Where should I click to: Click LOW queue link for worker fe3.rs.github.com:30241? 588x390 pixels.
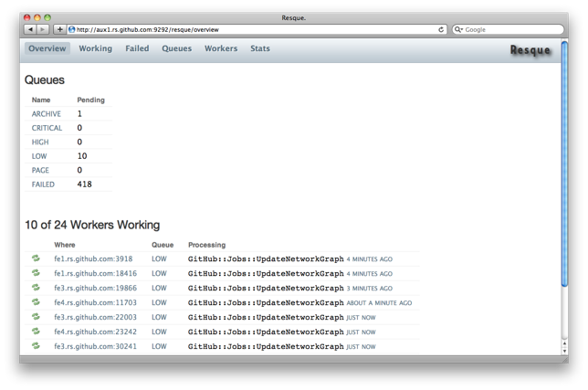pos(159,346)
